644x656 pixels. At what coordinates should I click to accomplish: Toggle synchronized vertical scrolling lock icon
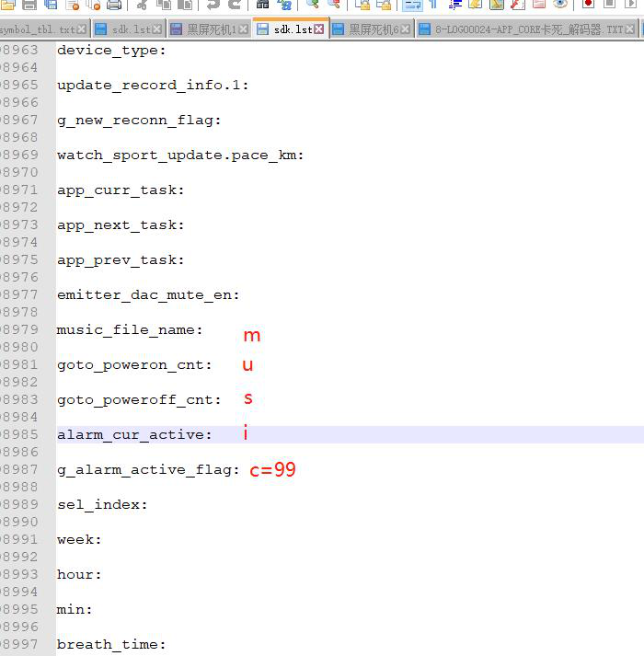(x=362, y=5)
